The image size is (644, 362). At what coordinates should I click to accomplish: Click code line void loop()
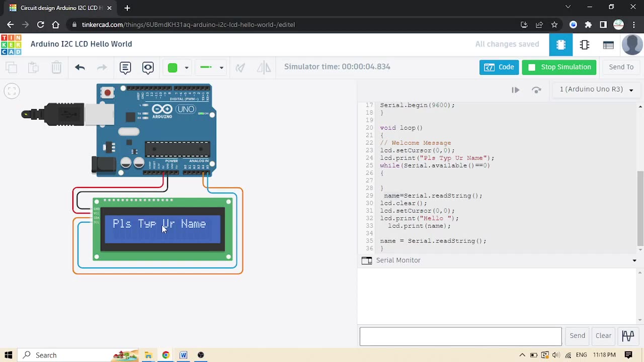pos(401,128)
